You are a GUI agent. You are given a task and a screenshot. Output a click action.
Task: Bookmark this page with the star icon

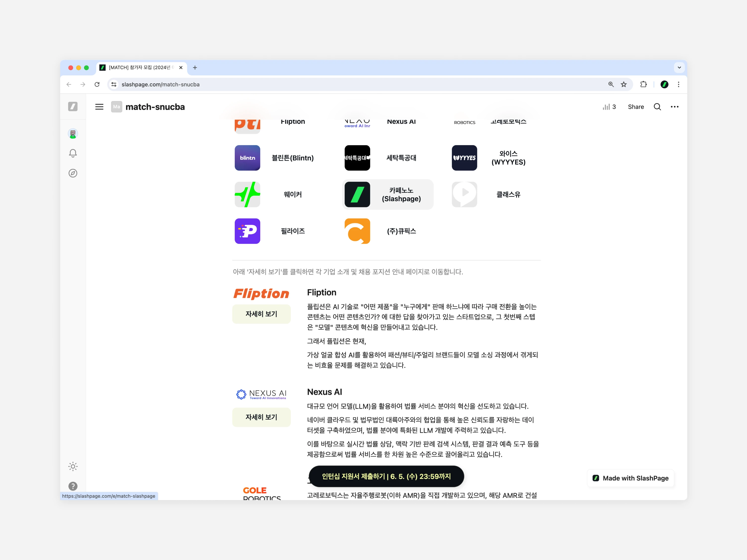coord(624,84)
